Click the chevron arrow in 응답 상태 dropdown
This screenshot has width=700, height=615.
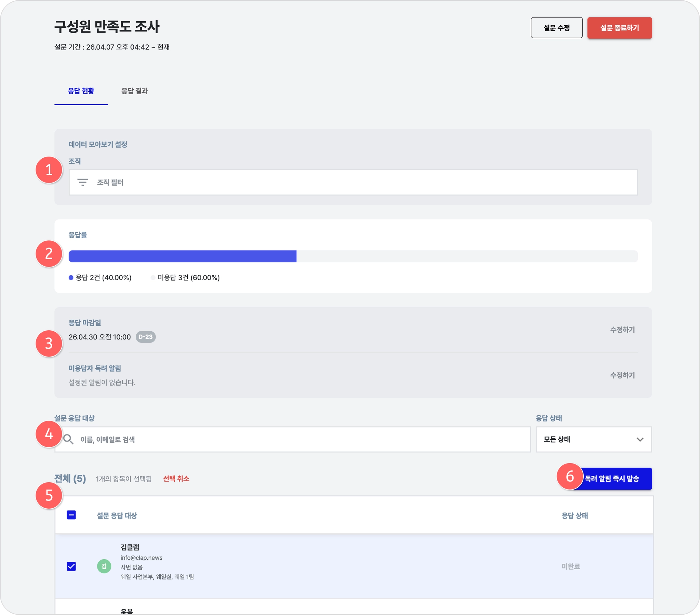640,440
